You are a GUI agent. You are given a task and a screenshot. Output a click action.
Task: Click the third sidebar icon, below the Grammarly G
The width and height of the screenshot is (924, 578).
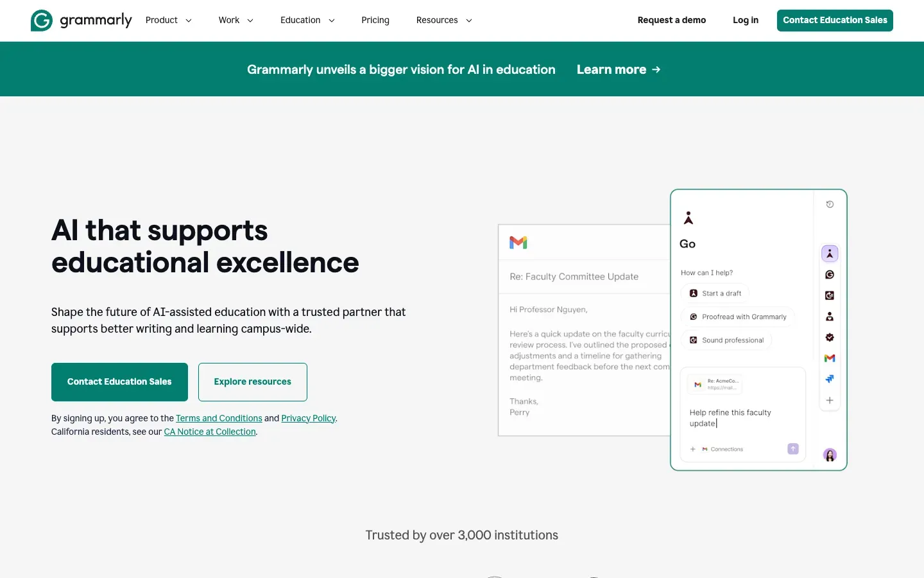tap(830, 295)
